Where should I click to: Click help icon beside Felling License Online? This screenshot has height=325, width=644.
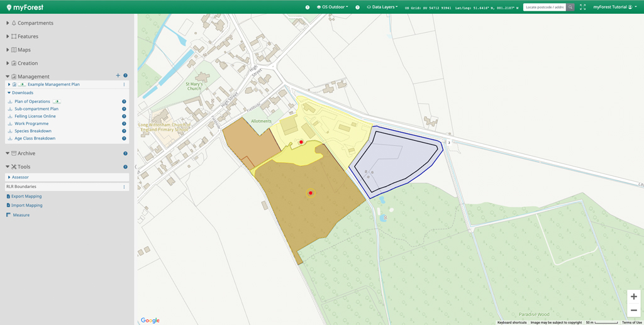pos(124,116)
